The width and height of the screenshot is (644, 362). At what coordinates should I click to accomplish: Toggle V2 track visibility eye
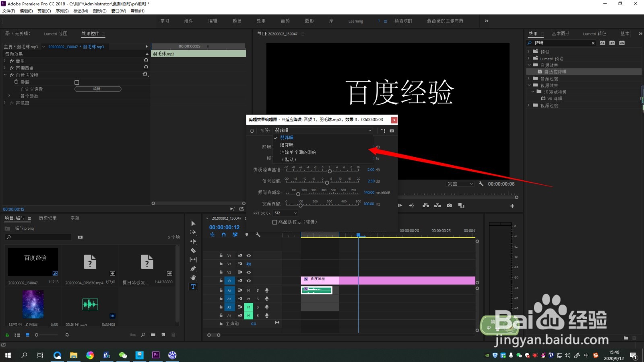pos(249,272)
